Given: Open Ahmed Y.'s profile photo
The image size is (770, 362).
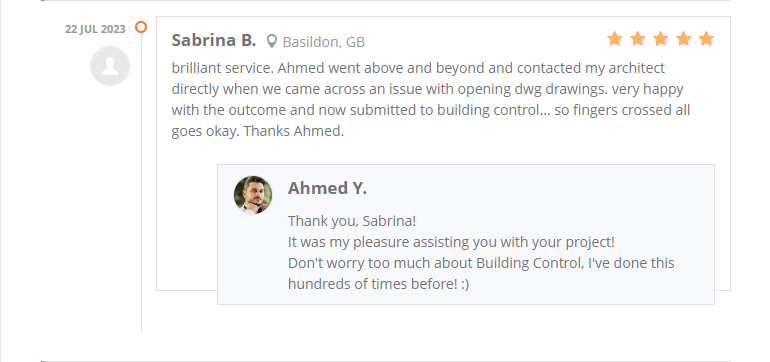Looking at the screenshot, I should click(x=253, y=195).
